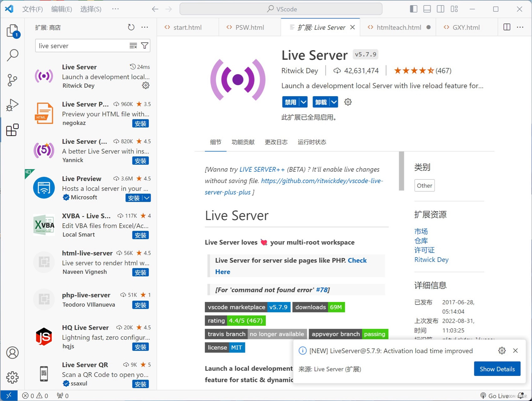Open the 选择(S) menu

[x=91, y=9]
